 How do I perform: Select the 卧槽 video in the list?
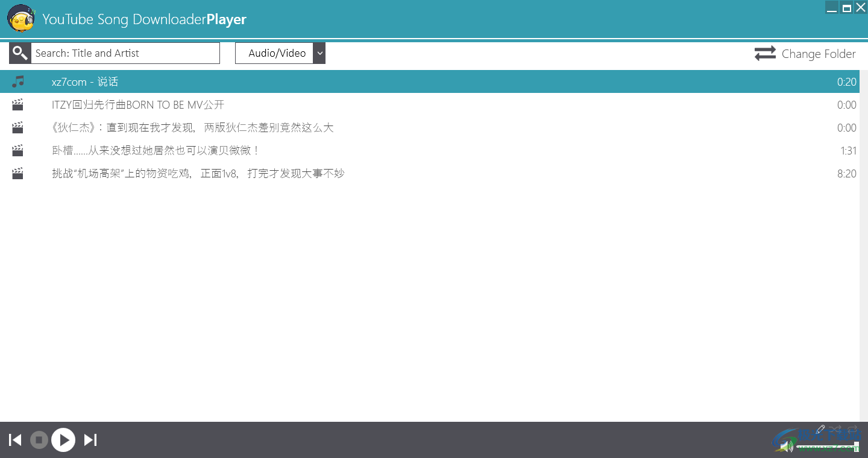pos(156,150)
